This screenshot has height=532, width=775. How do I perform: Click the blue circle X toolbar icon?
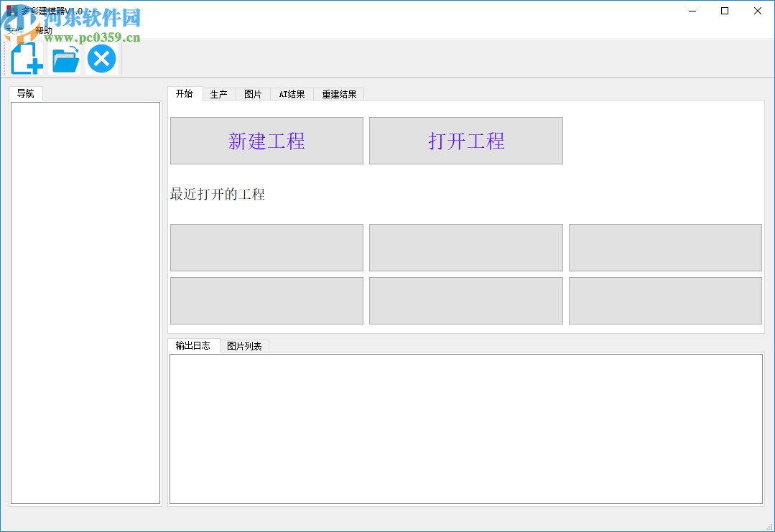click(x=102, y=59)
